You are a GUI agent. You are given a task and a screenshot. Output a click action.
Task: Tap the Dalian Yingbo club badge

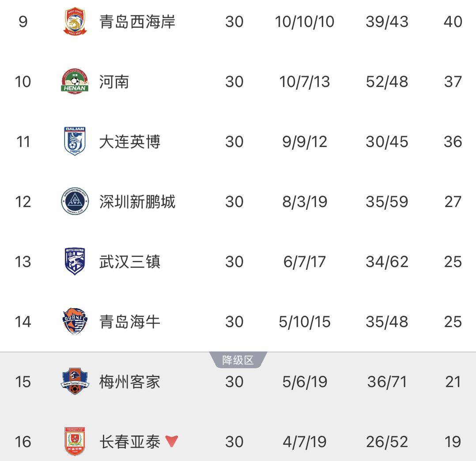[75, 141]
